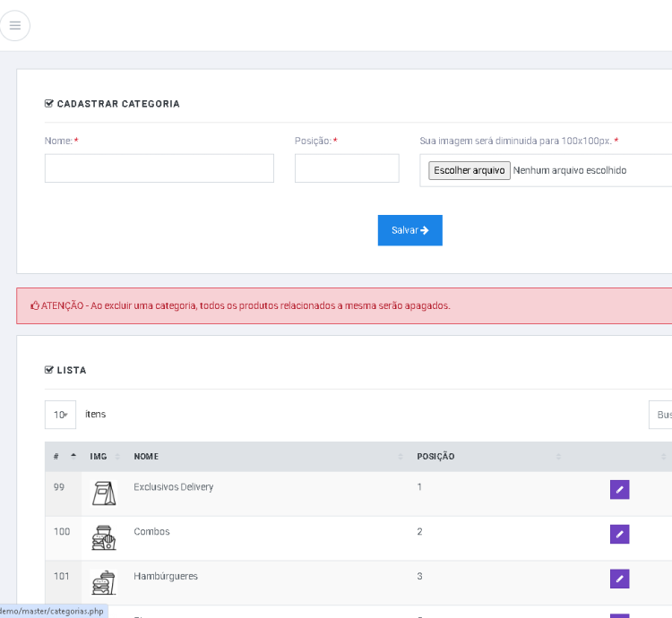The image size is (672, 618).
Task: Click the Exclusivos Delivery bag image
Action: click(103, 493)
